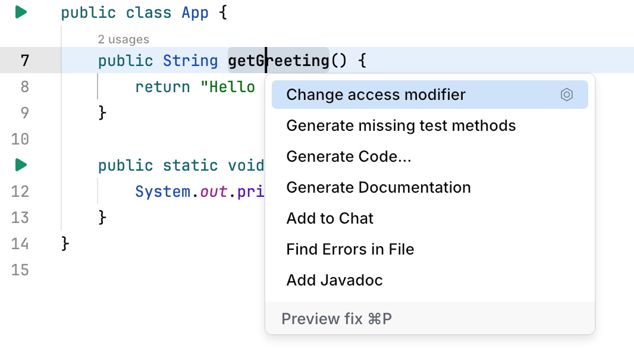This screenshot has height=364, width=634.
Task: Open intention settings gear for Change access modifier
Action: coord(566,94)
